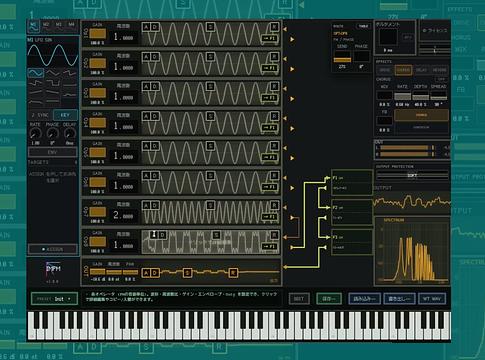The image size is (485, 360).
Task: Click the R envelope marker on Op1
Action: (274, 27)
